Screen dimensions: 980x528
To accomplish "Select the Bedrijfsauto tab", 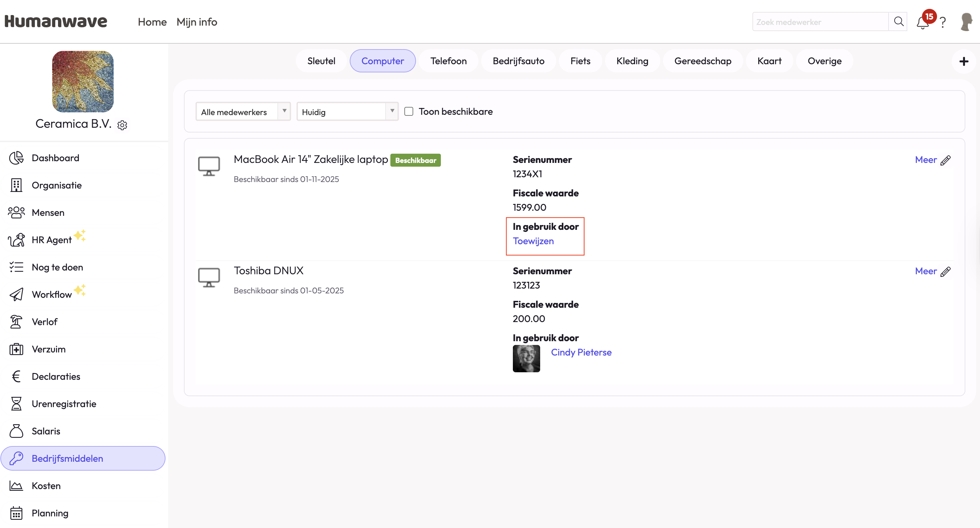I will [518, 61].
